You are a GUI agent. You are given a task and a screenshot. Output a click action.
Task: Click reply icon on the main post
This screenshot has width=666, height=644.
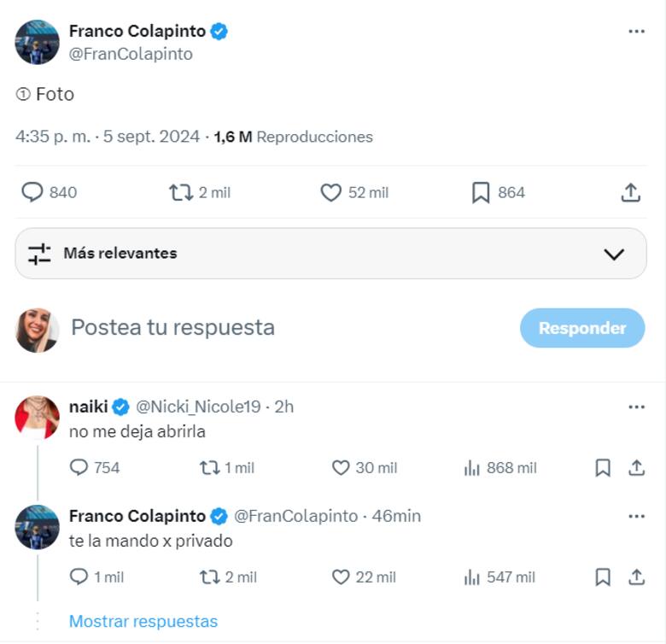[x=32, y=193]
